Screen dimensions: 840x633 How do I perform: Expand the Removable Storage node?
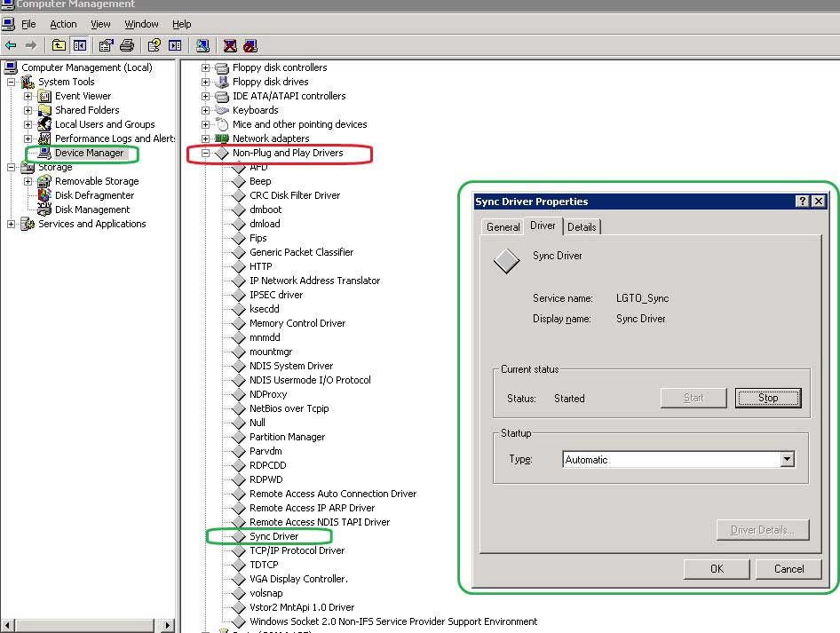28,181
